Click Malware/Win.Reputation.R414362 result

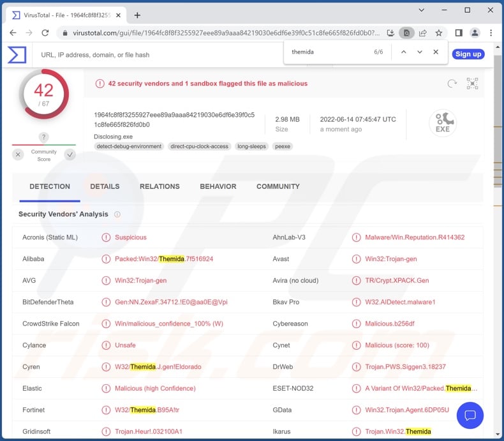pyautogui.click(x=415, y=237)
